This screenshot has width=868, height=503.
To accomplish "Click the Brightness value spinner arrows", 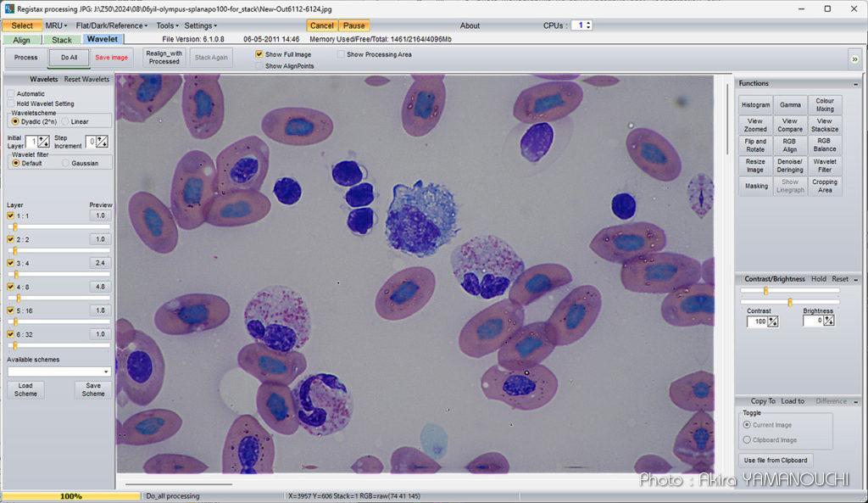I will tap(829, 321).
